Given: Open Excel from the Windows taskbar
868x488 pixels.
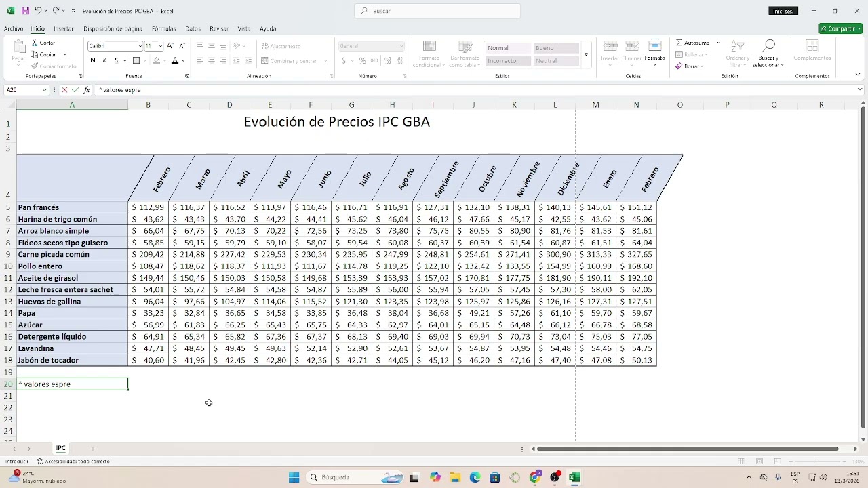Looking at the screenshot, I should (x=574, y=477).
